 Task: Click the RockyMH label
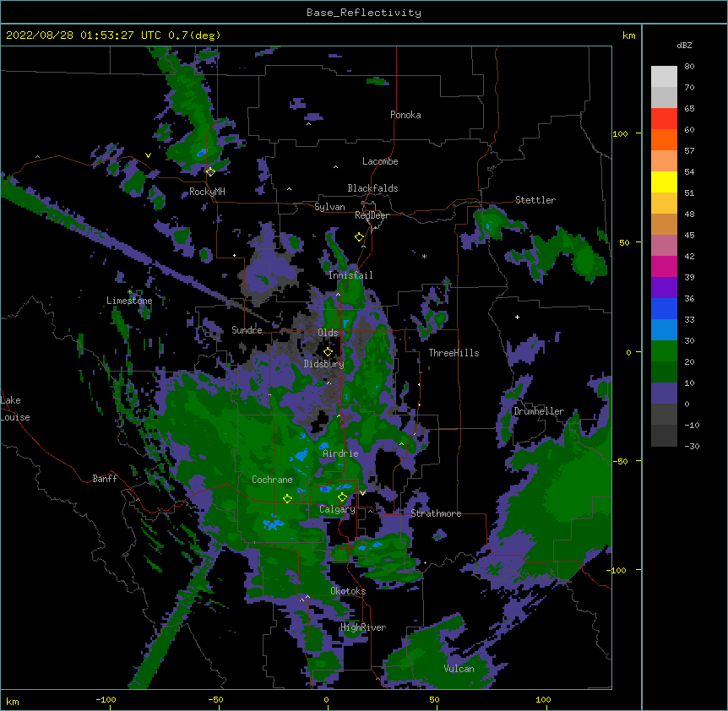(x=207, y=192)
